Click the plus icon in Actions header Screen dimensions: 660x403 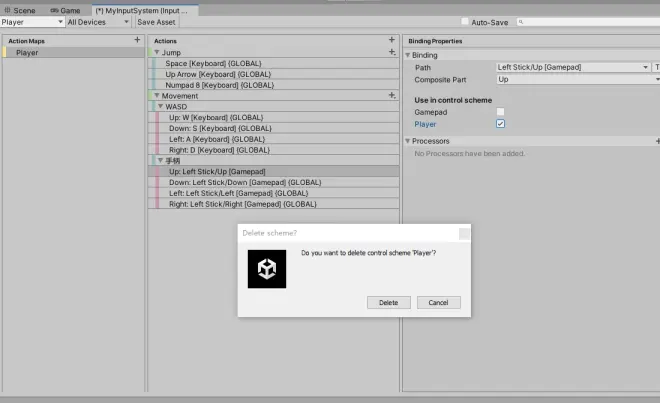pos(391,40)
